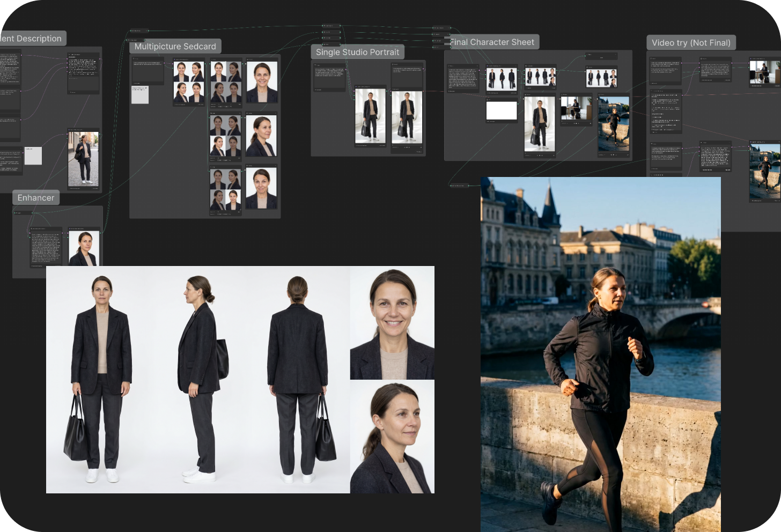The height and width of the screenshot is (532, 781).
Task: Click the small grey image placeholder in Multipicture Sedcard
Action: tap(140, 95)
